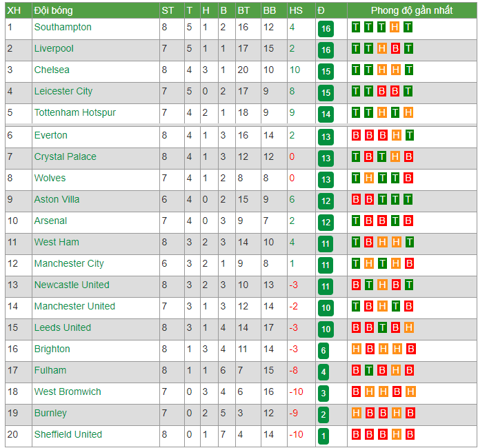Viewport: 478px width, 448px height.
Task: Click the 'Phong độ gần nhất' column header
Action: pyautogui.click(x=412, y=10)
